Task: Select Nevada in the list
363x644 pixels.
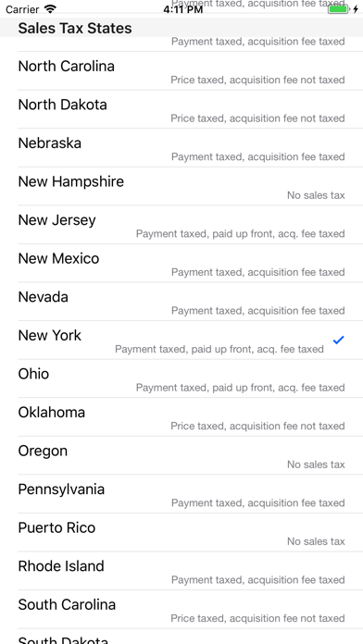Action: (181, 302)
